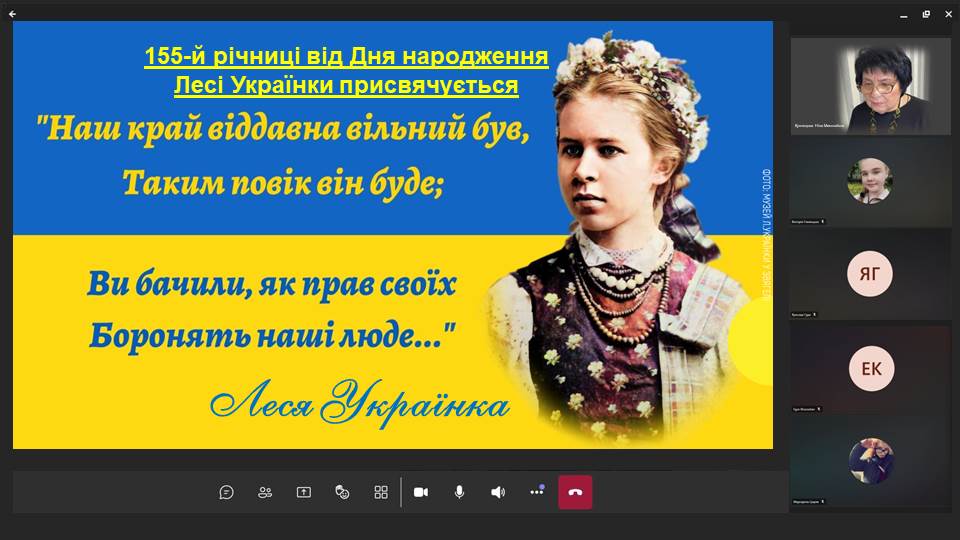Expand the More actions ellipsis menu
The height and width of the screenshot is (540, 960).
(x=537, y=492)
